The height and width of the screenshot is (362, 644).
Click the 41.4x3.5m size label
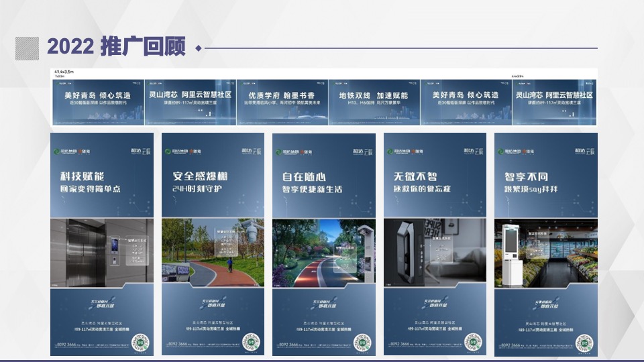pos(64,72)
